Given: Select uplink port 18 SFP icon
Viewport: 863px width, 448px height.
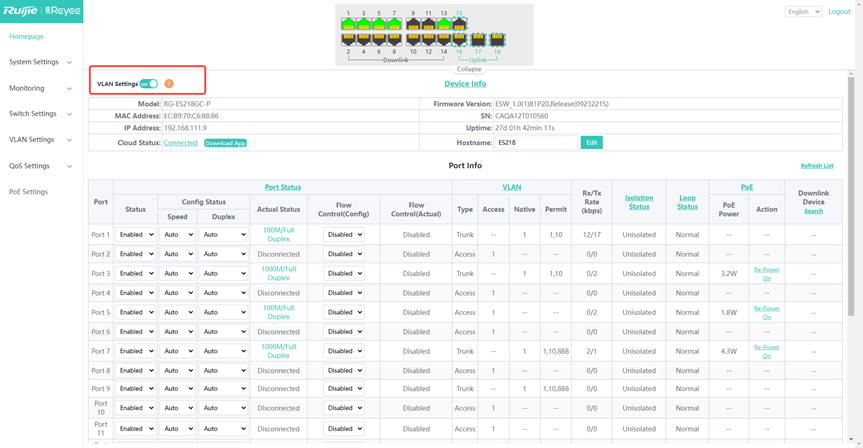Looking at the screenshot, I should coord(497,40).
